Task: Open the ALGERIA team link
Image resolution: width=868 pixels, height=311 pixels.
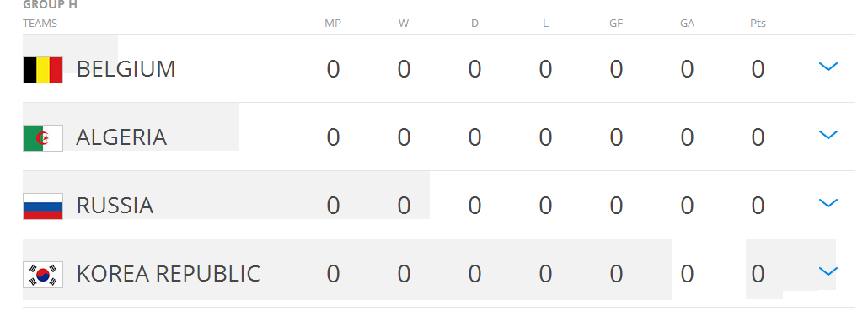Action: tap(121, 137)
